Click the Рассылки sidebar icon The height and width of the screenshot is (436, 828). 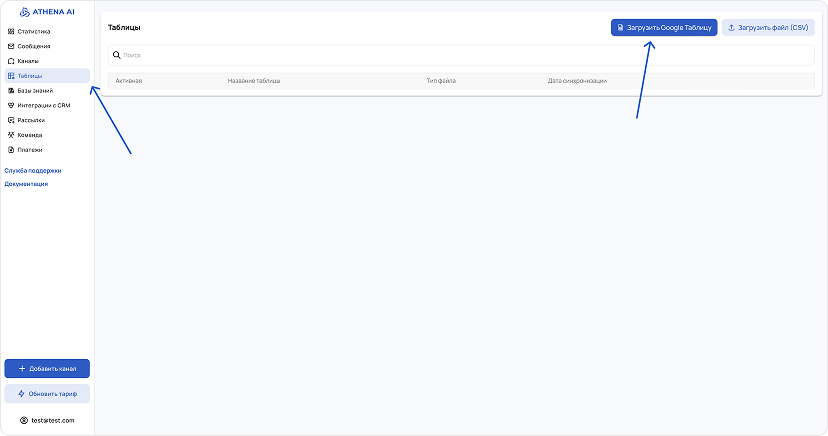11,120
